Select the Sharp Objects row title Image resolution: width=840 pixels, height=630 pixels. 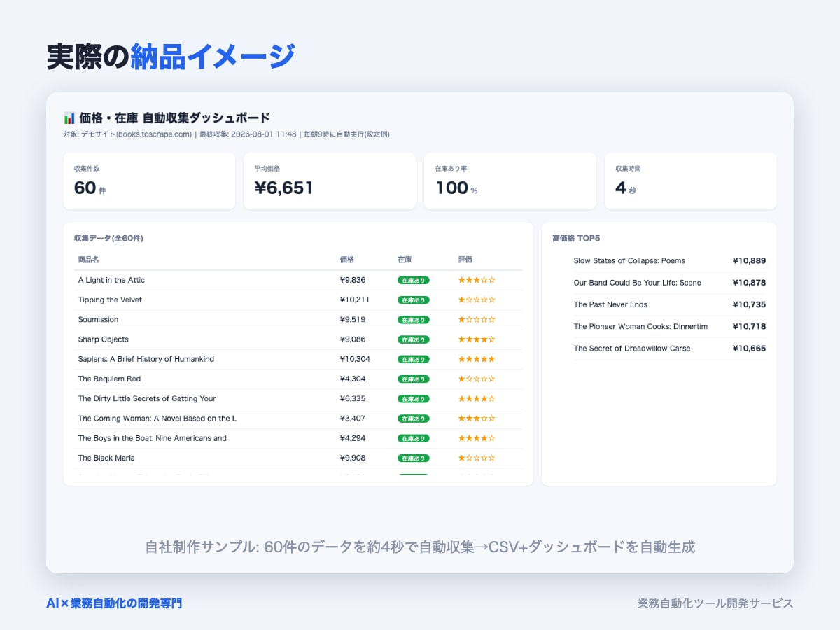click(104, 339)
